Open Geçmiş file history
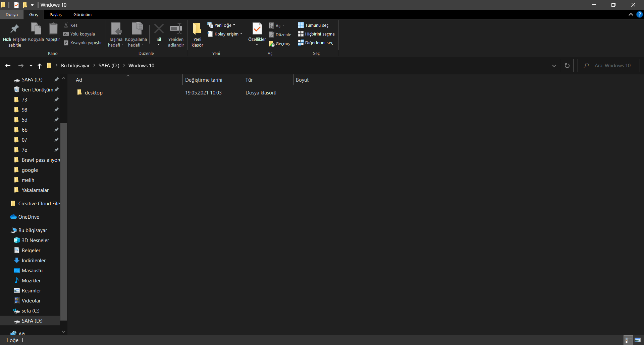 pyautogui.click(x=279, y=44)
